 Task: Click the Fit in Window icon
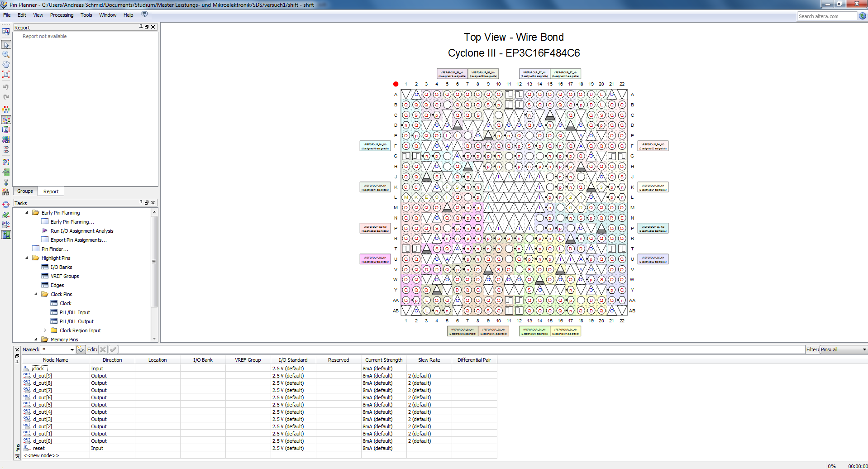point(6,74)
